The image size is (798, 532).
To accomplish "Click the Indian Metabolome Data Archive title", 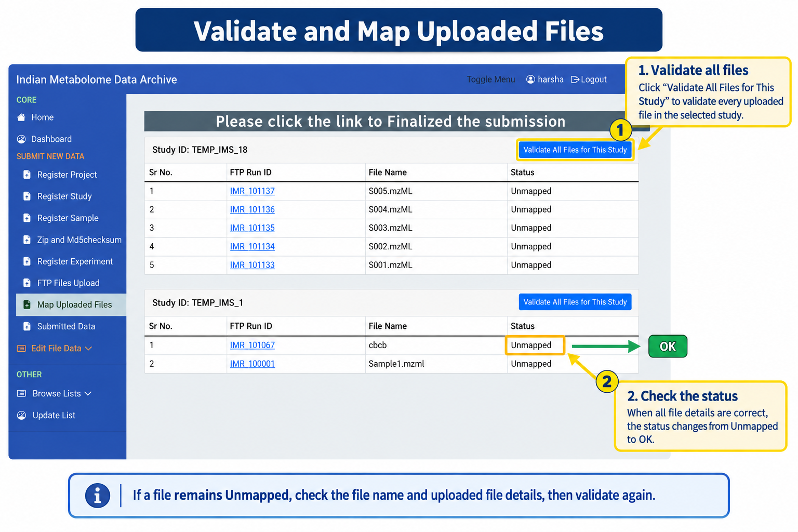I will point(97,79).
